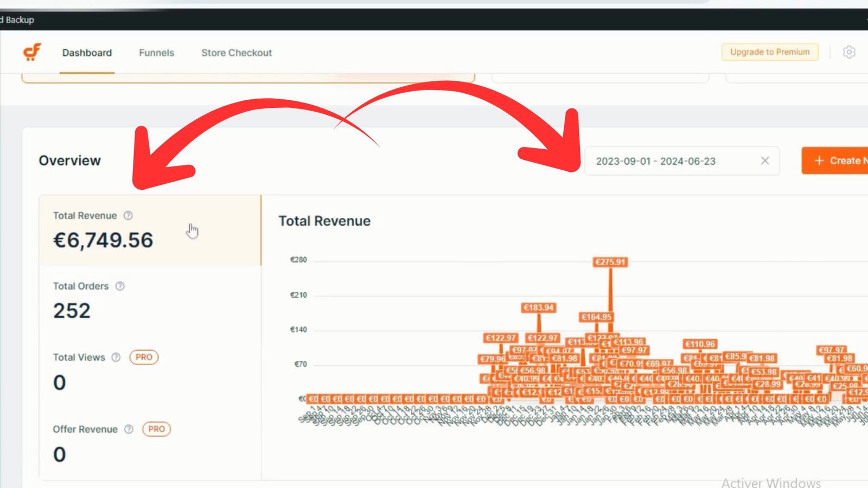Screen dimensions: 868x488
Task: Click the CartFlows logo icon
Action: point(32,52)
